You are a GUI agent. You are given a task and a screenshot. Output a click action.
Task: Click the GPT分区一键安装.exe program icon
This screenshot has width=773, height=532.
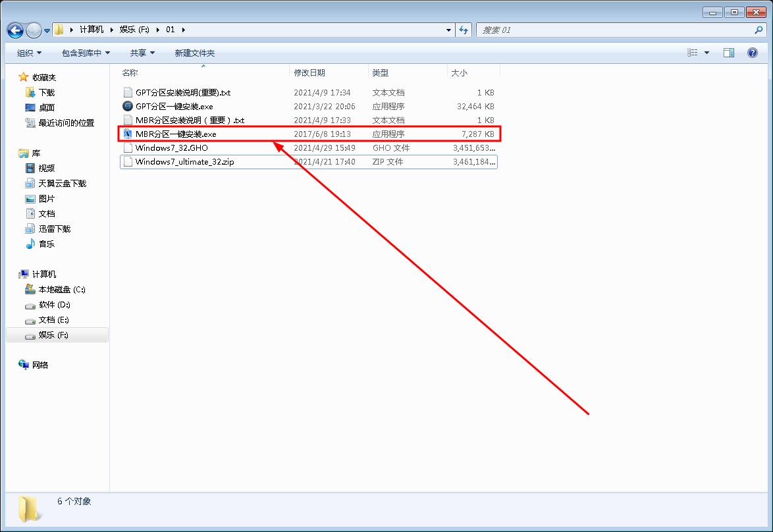(126, 106)
